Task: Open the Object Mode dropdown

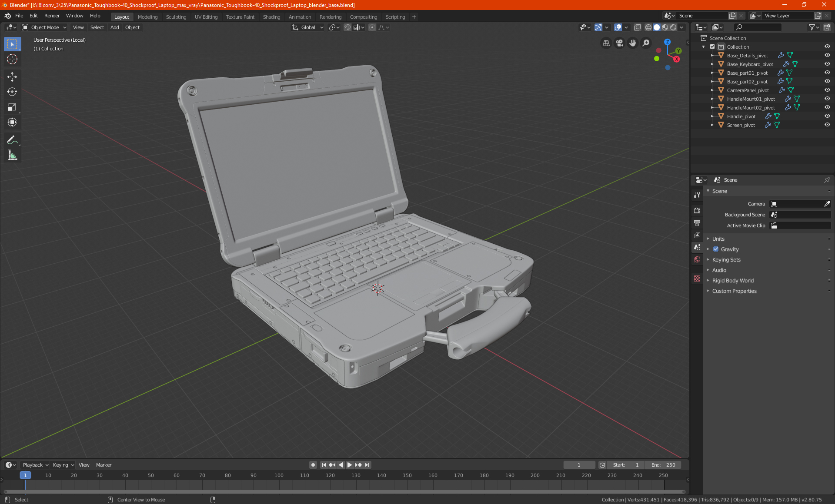Action: [x=44, y=27]
